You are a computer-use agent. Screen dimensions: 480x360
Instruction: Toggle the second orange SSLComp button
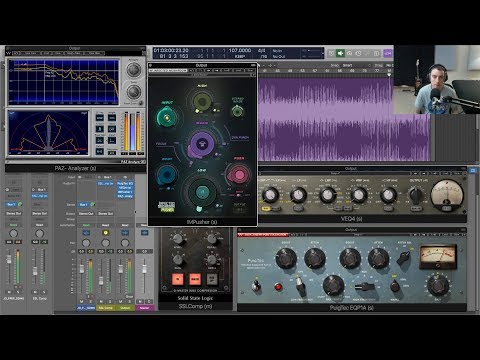coord(195,279)
